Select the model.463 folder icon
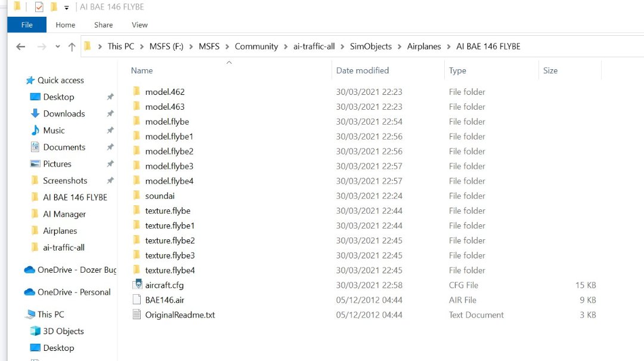 pyautogui.click(x=137, y=106)
